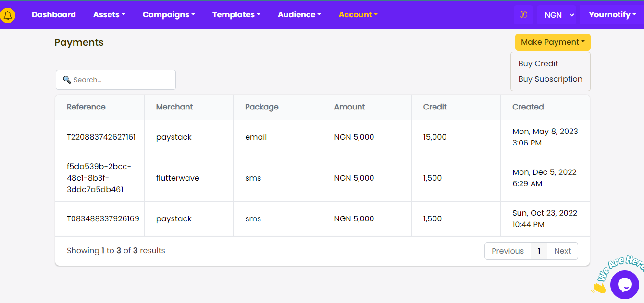
Task: Open the purple chat support bubble
Action: click(x=624, y=285)
